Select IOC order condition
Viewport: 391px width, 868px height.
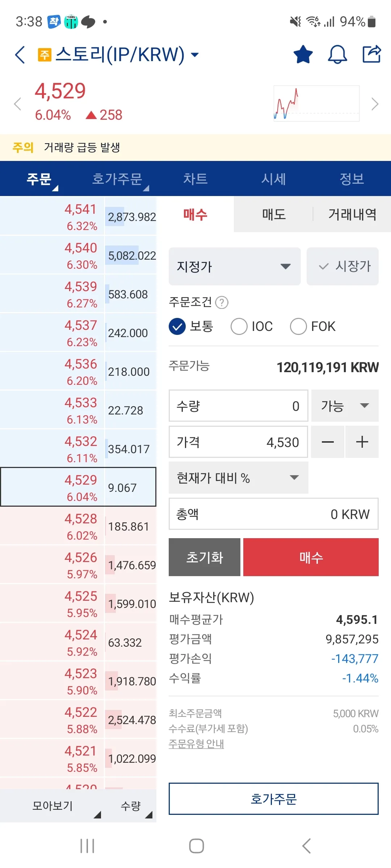pos(239,327)
